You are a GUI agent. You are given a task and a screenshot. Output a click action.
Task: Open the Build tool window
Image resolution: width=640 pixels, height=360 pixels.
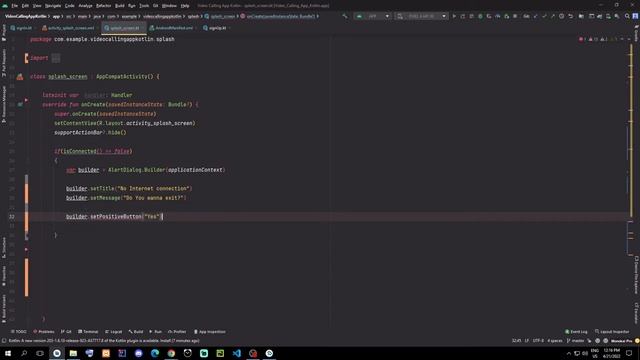coord(136,332)
